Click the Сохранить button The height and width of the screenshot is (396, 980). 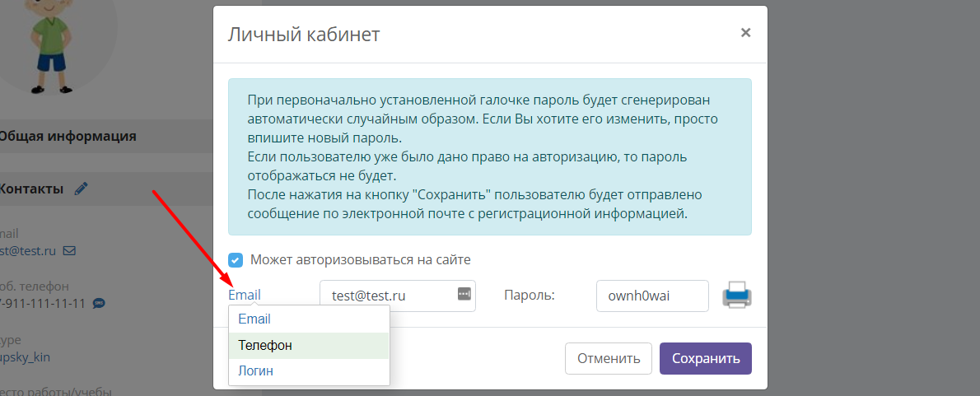(x=706, y=358)
